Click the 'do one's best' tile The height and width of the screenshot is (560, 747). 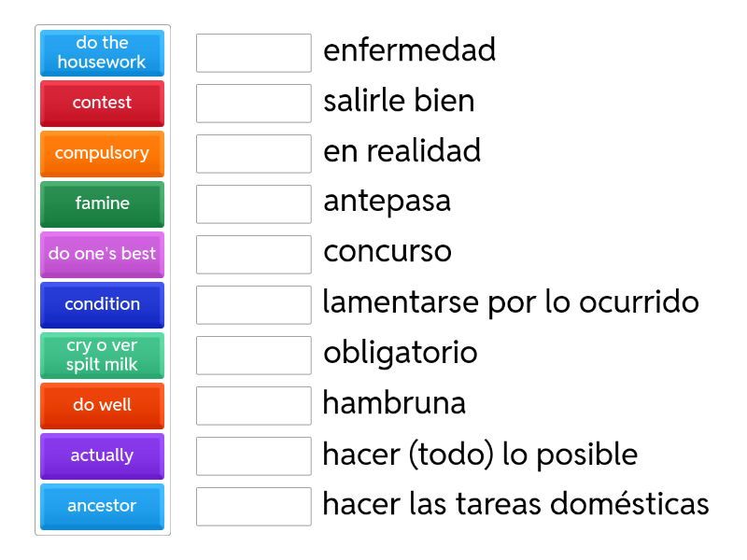point(102,254)
